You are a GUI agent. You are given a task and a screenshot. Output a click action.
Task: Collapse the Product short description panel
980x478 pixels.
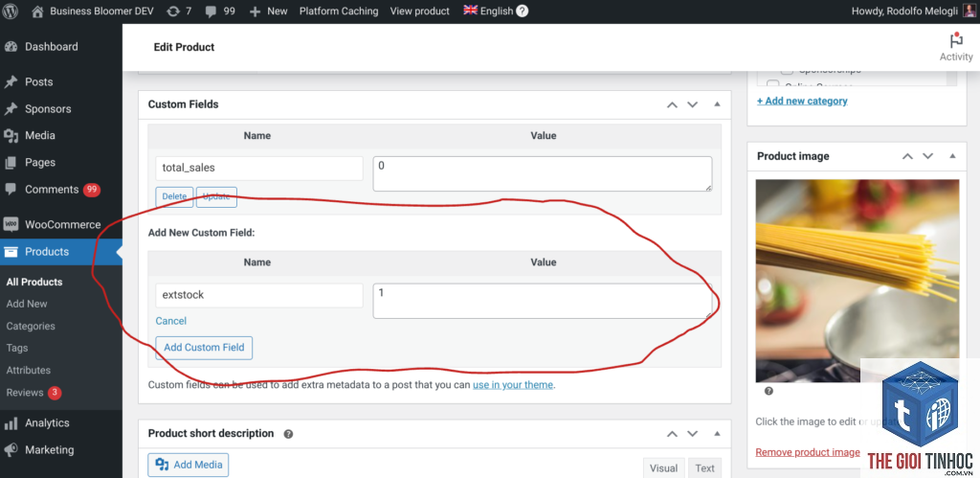tap(718, 433)
